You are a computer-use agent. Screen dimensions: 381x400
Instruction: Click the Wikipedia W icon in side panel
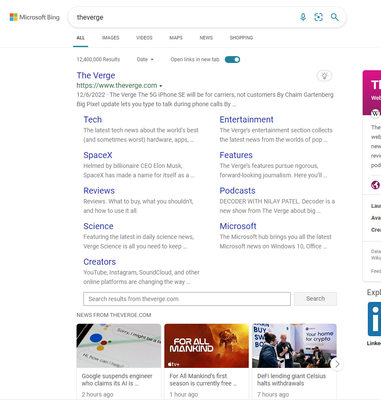click(x=375, y=113)
